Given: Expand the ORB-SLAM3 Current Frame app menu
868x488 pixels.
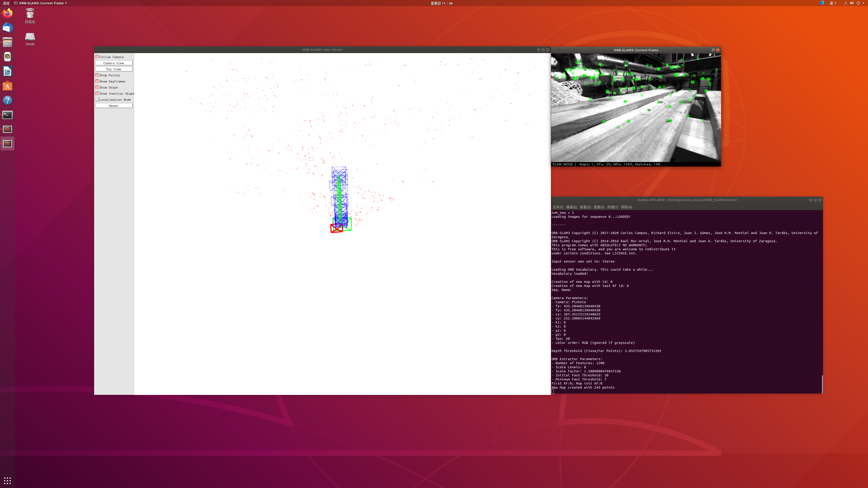Looking at the screenshot, I should coord(41,3).
